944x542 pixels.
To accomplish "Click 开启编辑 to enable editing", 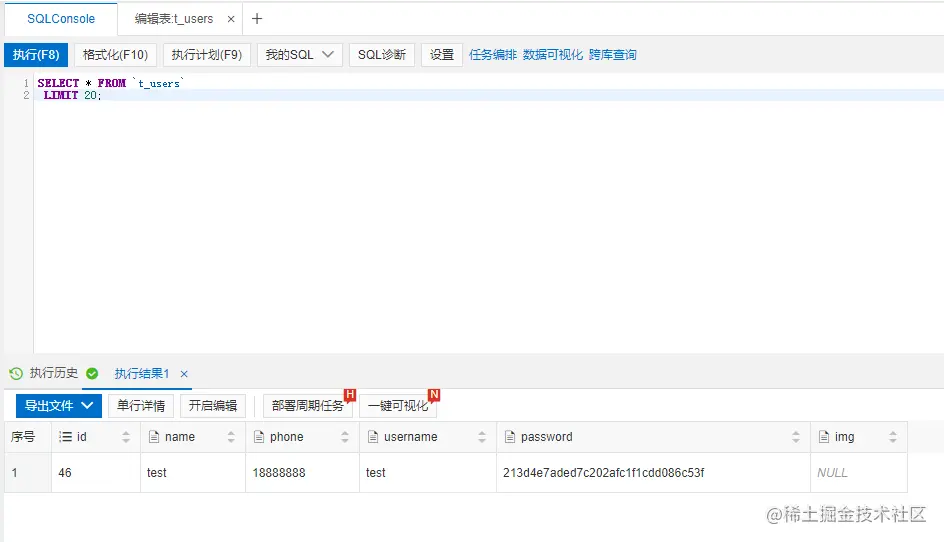I will 213,406.
